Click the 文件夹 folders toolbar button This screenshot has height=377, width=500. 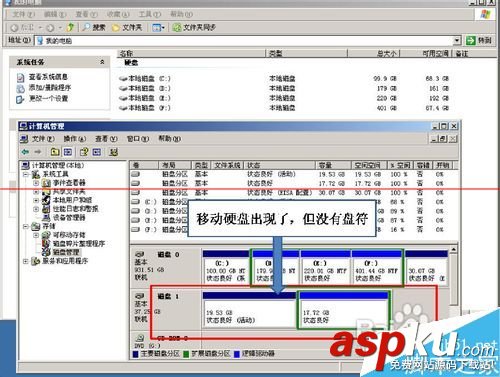point(127,27)
